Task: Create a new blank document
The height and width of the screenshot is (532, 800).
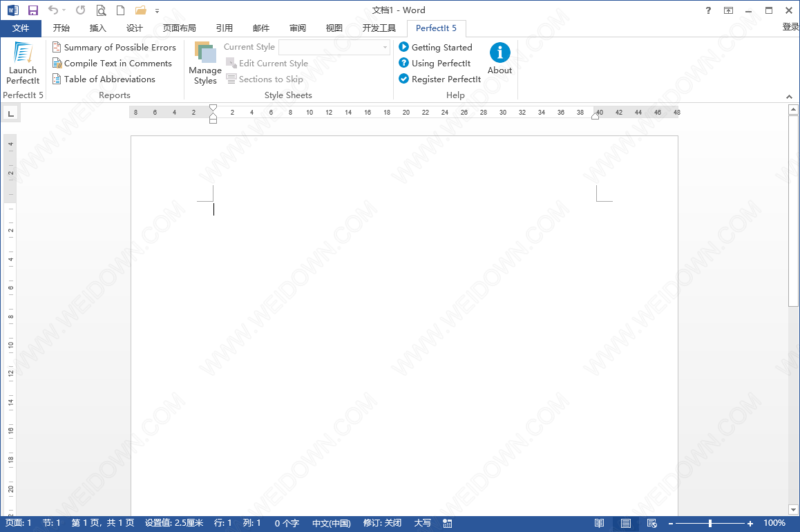Action: click(120, 10)
